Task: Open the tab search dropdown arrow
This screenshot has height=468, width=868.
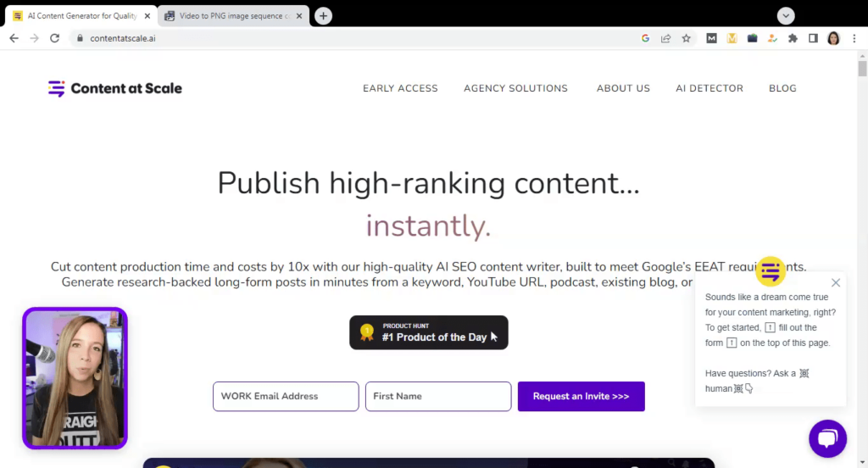Action: click(x=786, y=15)
